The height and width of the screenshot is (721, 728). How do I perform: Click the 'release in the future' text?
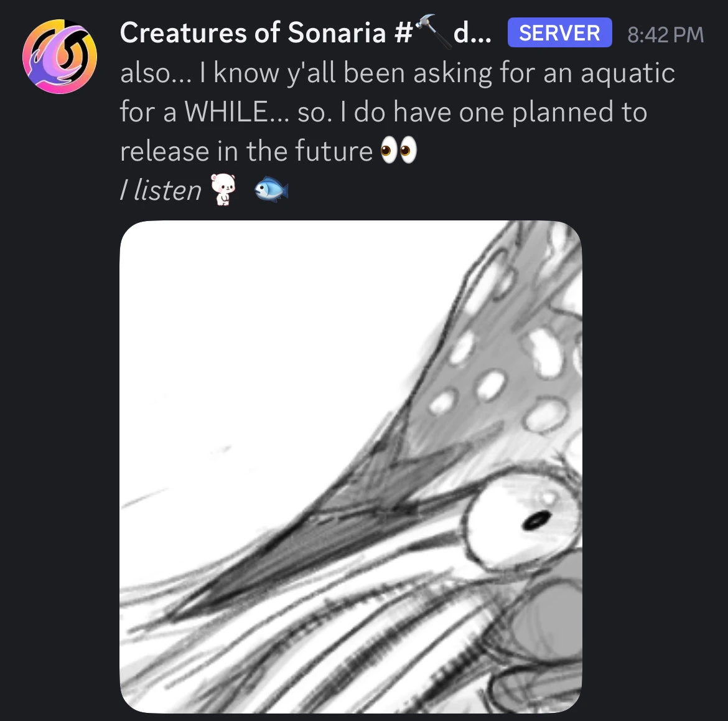[x=246, y=151]
